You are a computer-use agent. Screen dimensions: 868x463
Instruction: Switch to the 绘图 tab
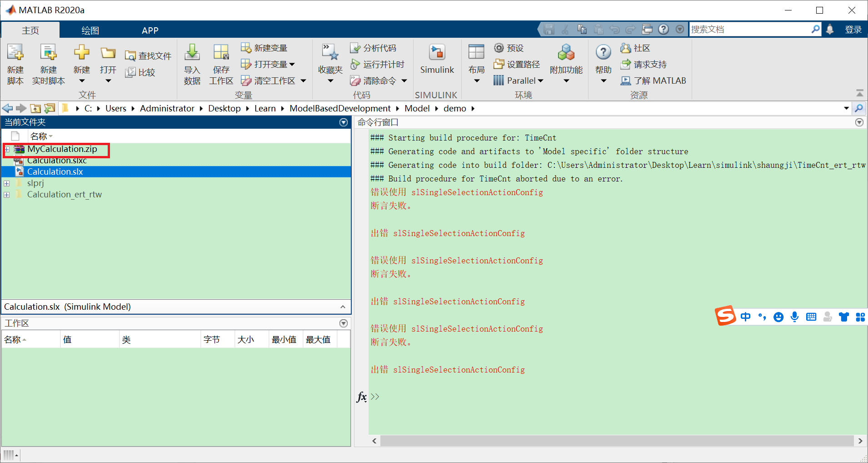coord(90,30)
